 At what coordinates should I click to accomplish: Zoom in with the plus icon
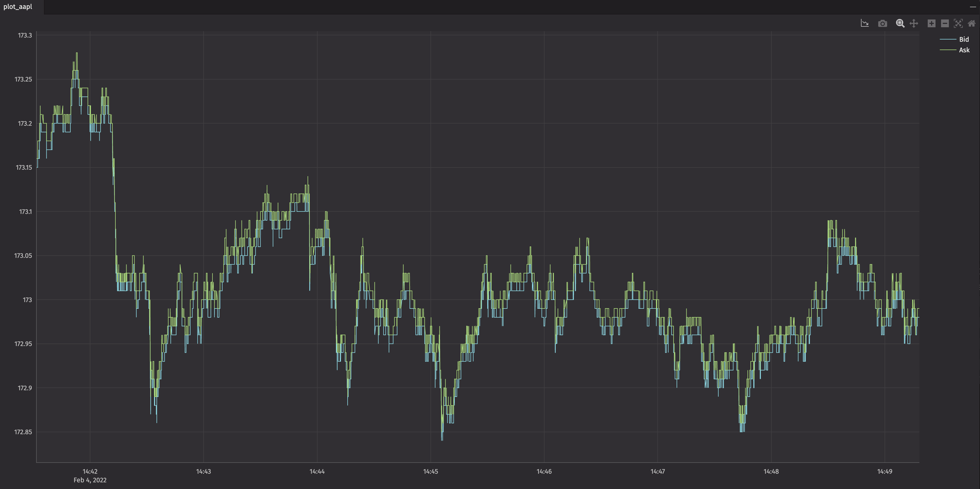[931, 24]
